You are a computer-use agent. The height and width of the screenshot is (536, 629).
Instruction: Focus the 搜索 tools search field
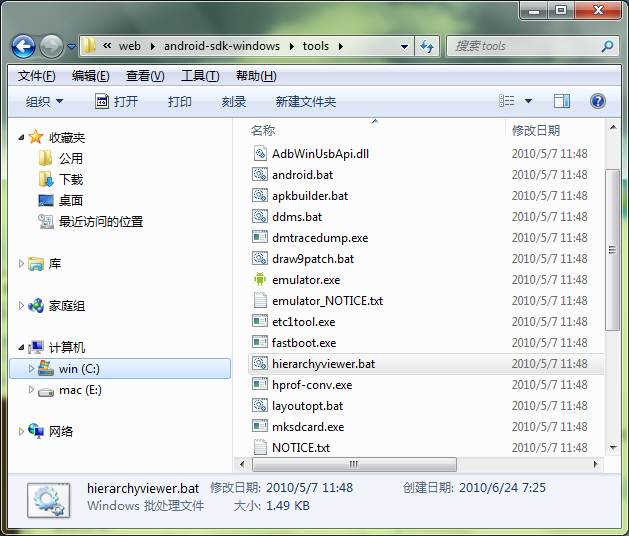(x=533, y=47)
